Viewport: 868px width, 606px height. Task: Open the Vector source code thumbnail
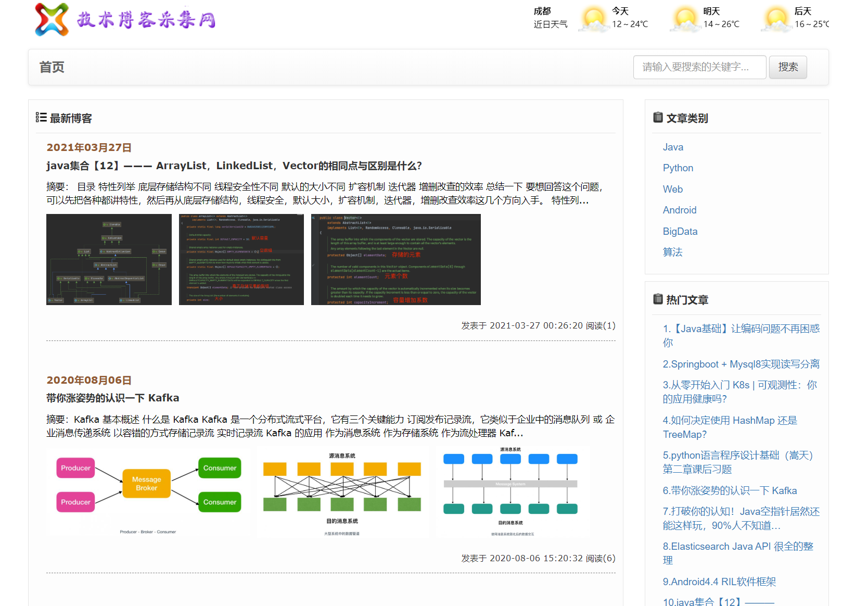[x=396, y=259]
